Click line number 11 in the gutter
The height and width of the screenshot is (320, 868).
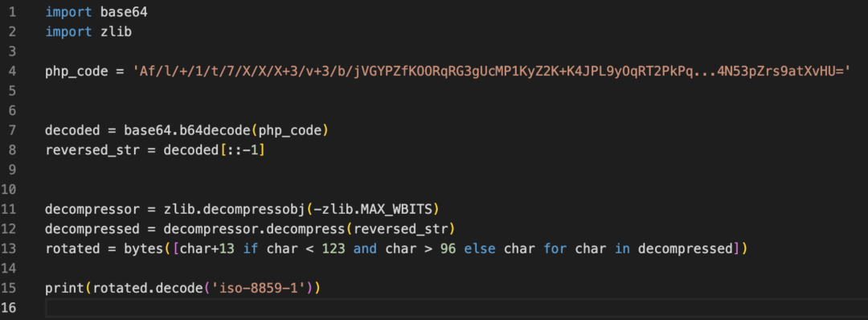[11, 209]
